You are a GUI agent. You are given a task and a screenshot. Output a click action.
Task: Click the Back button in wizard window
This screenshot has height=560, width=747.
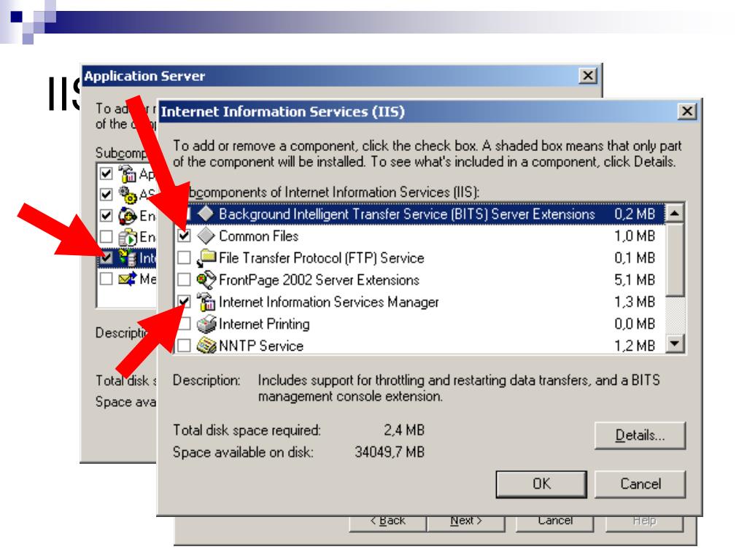point(388,522)
